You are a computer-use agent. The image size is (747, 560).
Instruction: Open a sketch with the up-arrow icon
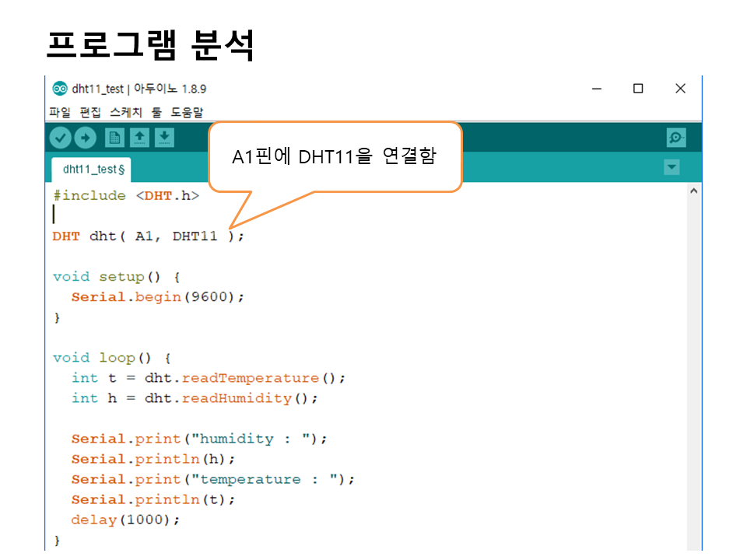139,138
